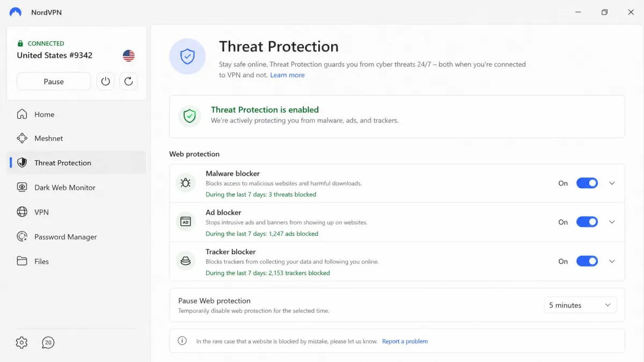Click the Ad blocker AD icon
Screen dimensions: 644x362
[x=186, y=222]
